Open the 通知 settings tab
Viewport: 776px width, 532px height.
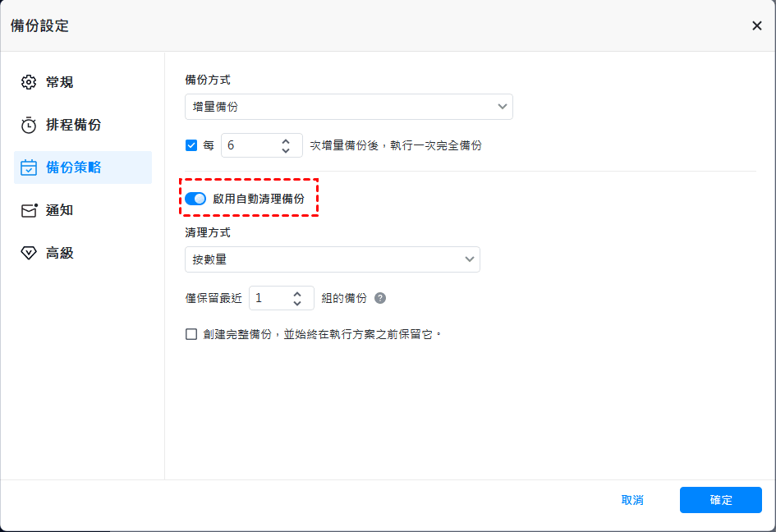[59, 210]
